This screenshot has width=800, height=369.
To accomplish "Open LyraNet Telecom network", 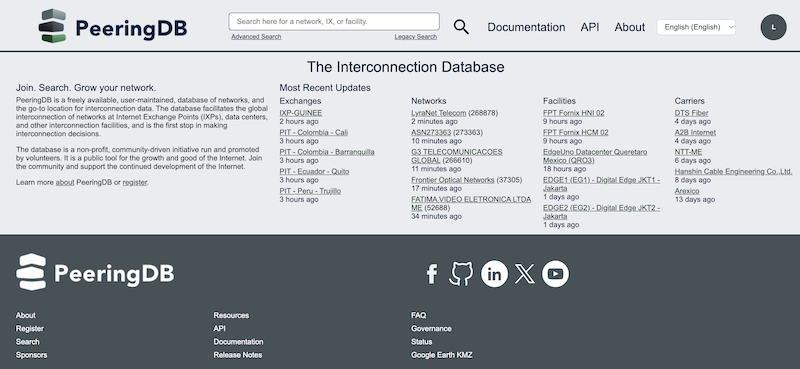I will (439, 113).
